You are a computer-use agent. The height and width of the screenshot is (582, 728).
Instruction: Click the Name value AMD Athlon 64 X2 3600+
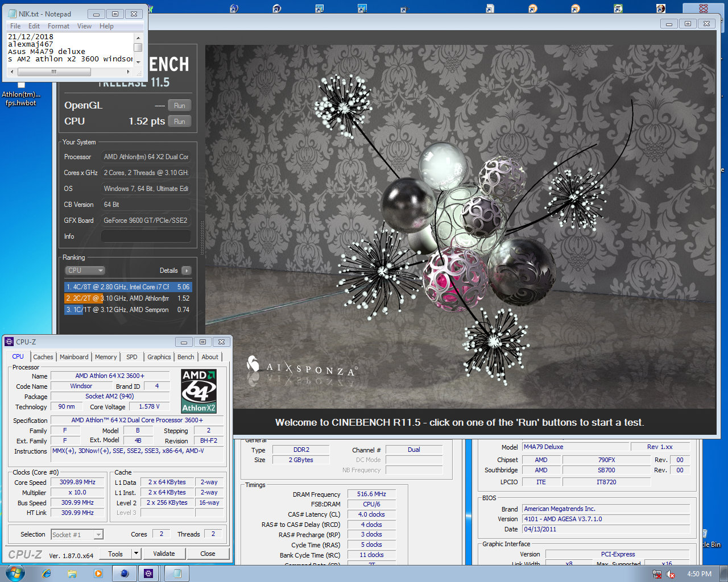tap(110, 376)
